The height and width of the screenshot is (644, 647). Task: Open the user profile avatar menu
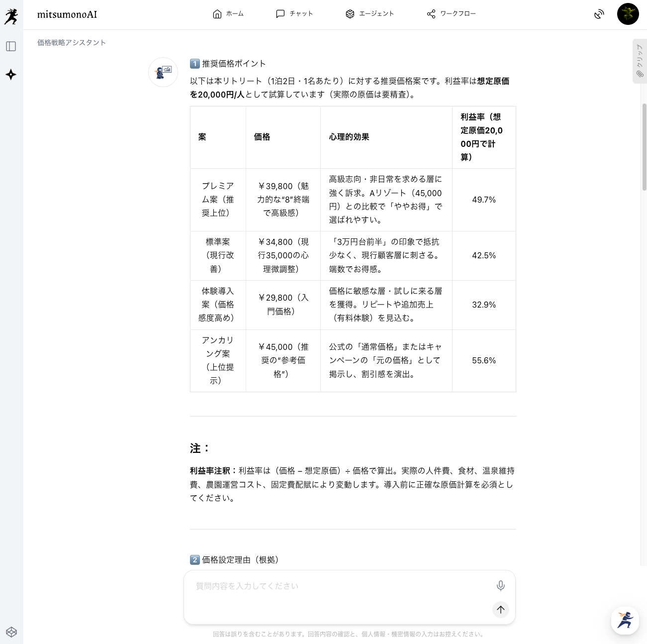[x=628, y=14]
